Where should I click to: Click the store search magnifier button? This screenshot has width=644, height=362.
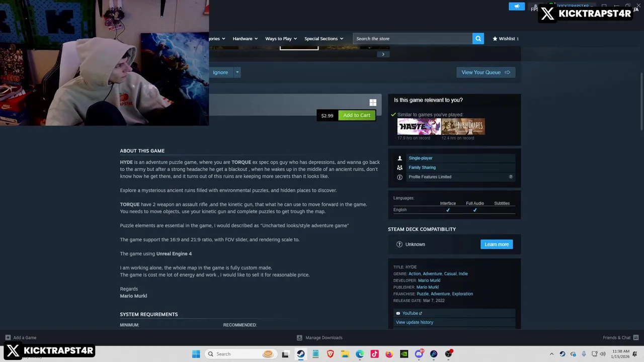tap(478, 39)
